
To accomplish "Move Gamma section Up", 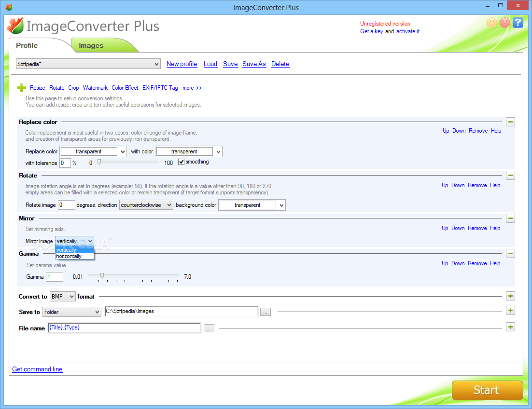I will [x=445, y=263].
